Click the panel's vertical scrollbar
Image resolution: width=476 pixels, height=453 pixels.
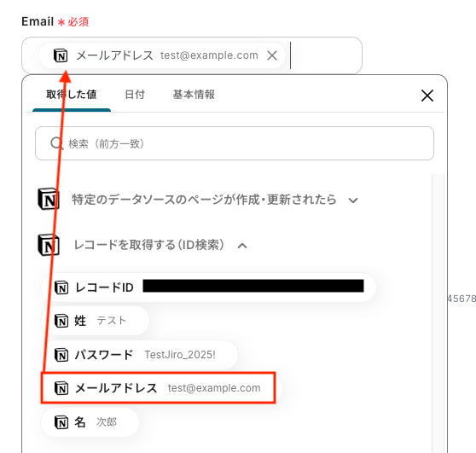(x=438, y=313)
